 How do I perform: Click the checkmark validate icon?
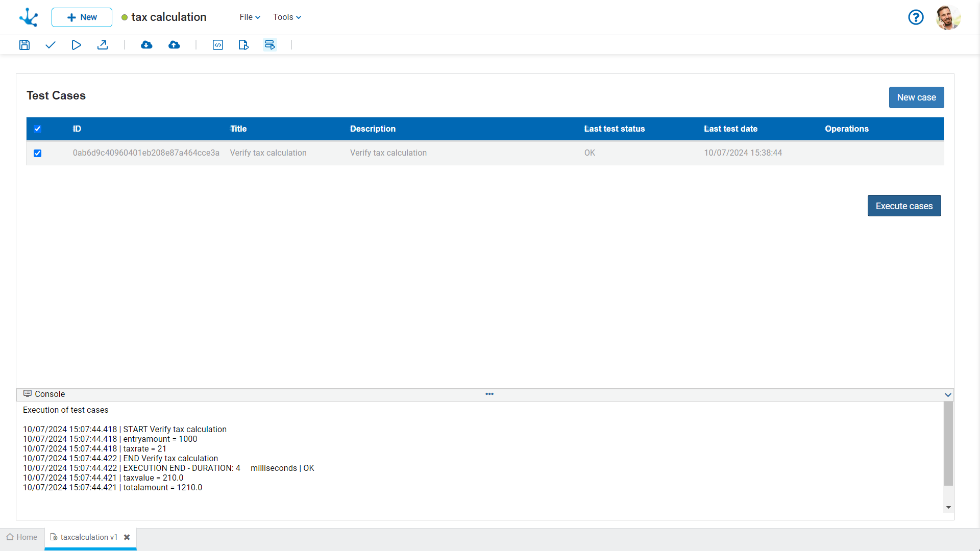[50, 45]
